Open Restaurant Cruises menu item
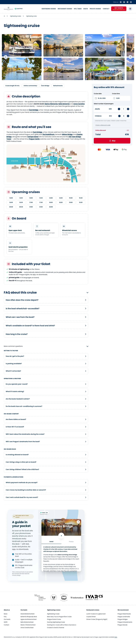 [65, 9]
